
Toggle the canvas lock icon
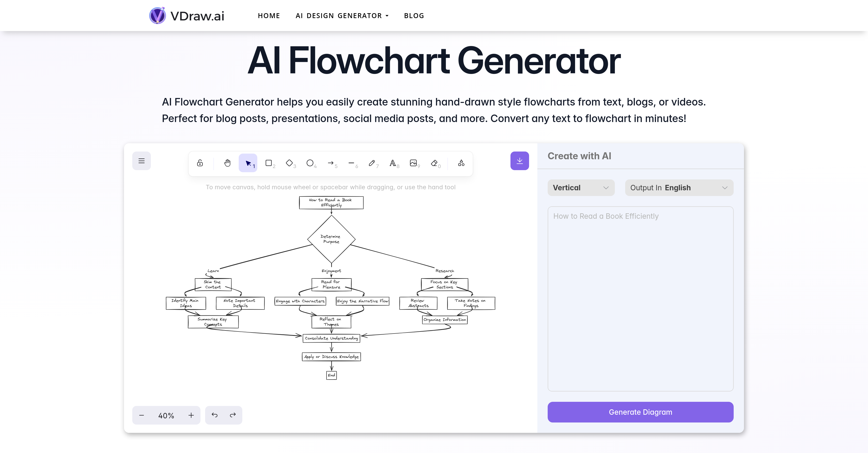coord(199,163)
